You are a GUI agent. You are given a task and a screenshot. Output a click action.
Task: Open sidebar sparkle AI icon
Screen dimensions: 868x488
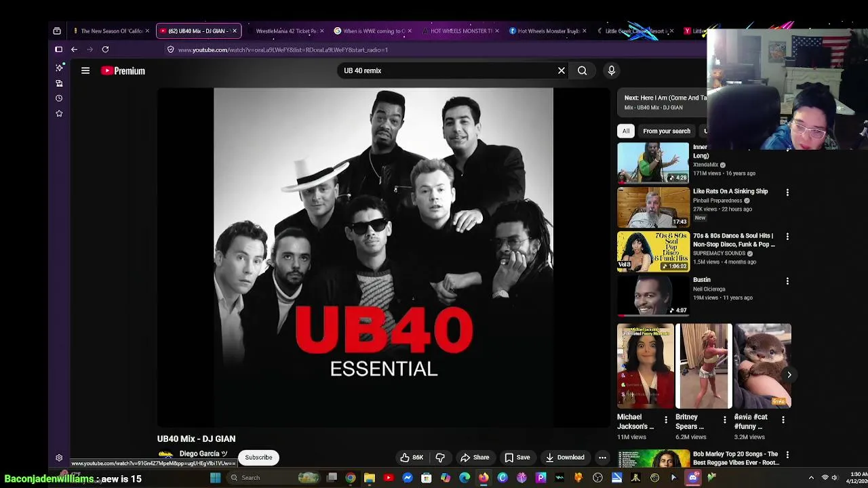tap(59, 68)
